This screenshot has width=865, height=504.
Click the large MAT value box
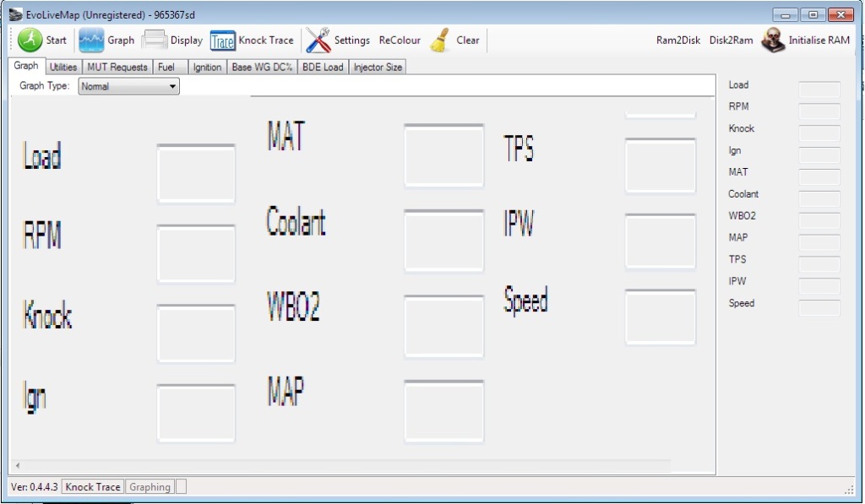[443, 155]
